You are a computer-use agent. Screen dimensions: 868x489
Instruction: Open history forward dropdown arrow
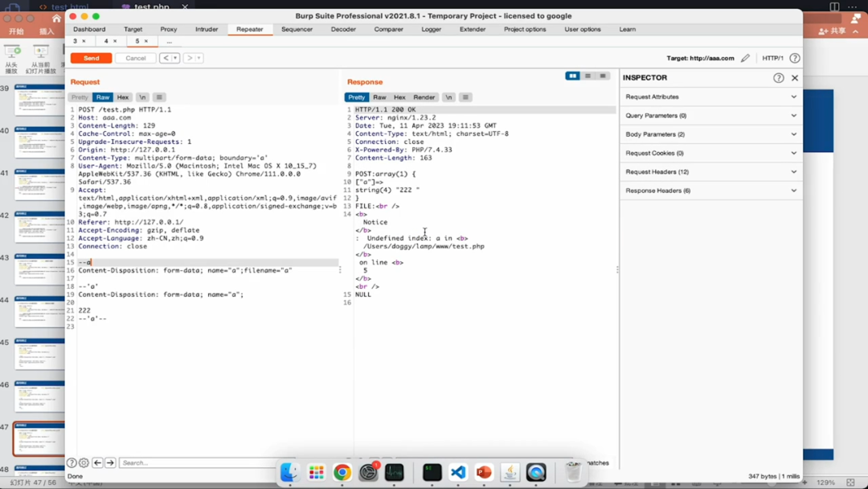pyautogui.click(x=199, y=58)
